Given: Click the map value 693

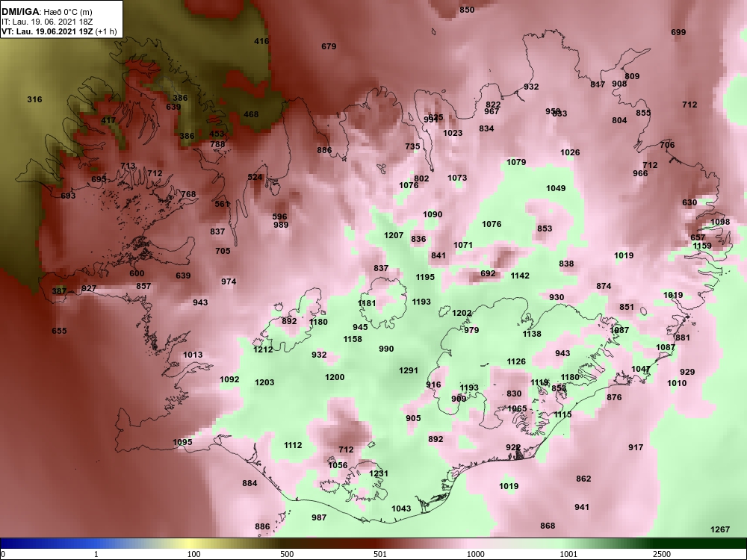Looking at the screenshot, I should [x=68, y=195].
